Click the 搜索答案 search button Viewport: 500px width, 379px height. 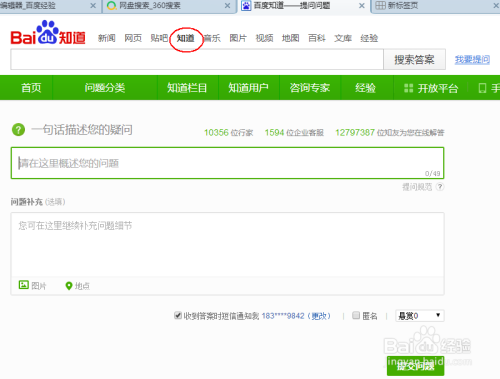point(414,59)
